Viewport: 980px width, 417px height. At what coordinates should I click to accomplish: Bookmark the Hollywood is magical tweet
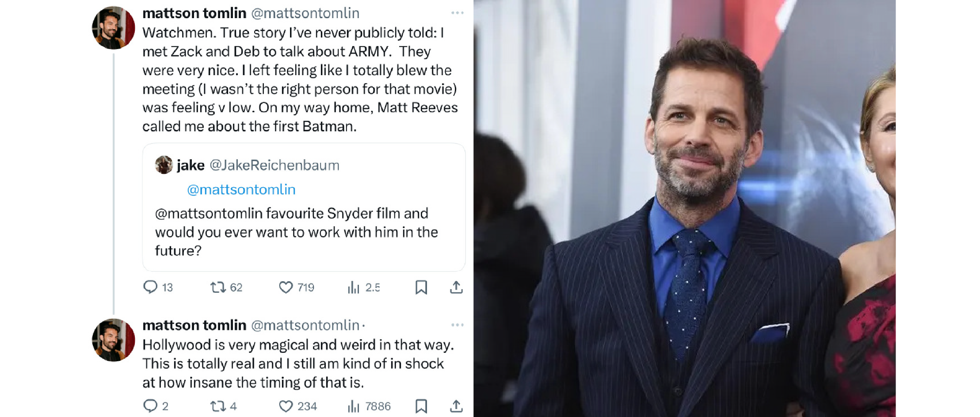pyautogui.click(x=421, y=406)
